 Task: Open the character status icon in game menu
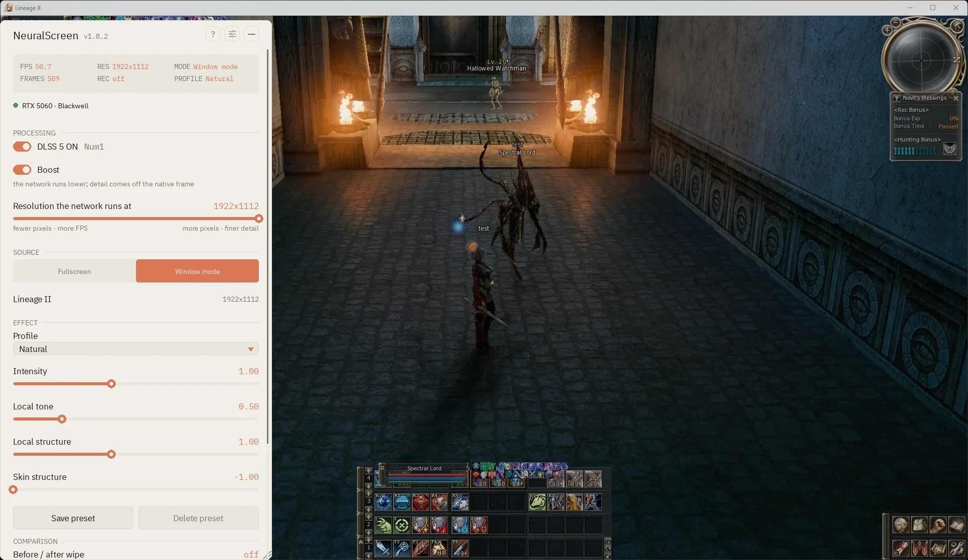[x=901, y=525]
